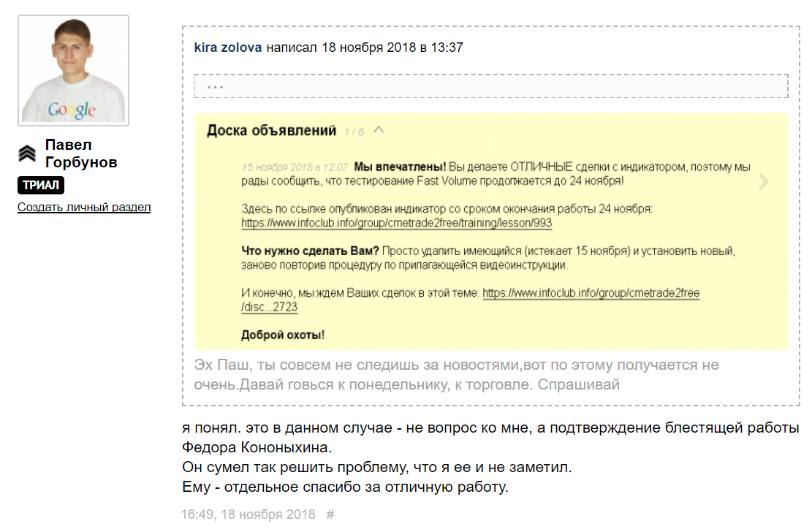Click the # permalink of the post
Image resolution: width=812 pixels, height=532 pixels.
(x=330, y=514)
